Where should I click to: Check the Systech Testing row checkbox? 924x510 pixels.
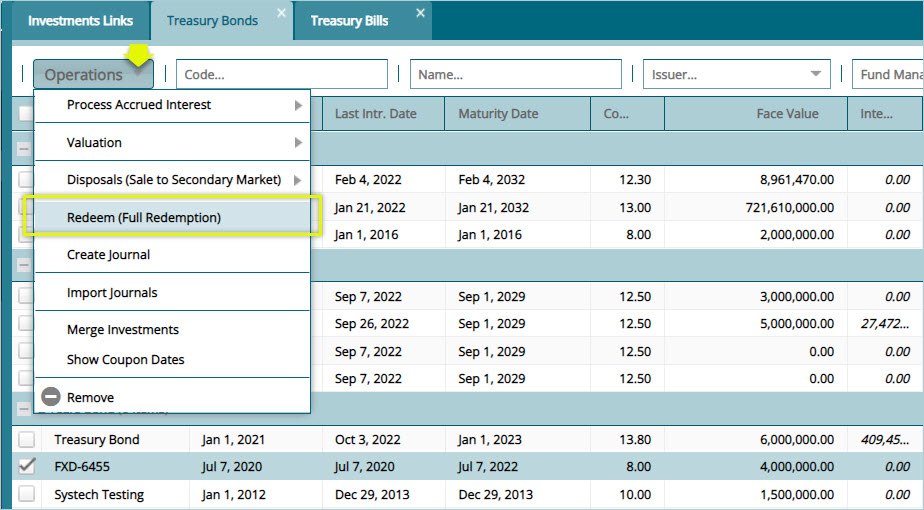tap(26, 494)
